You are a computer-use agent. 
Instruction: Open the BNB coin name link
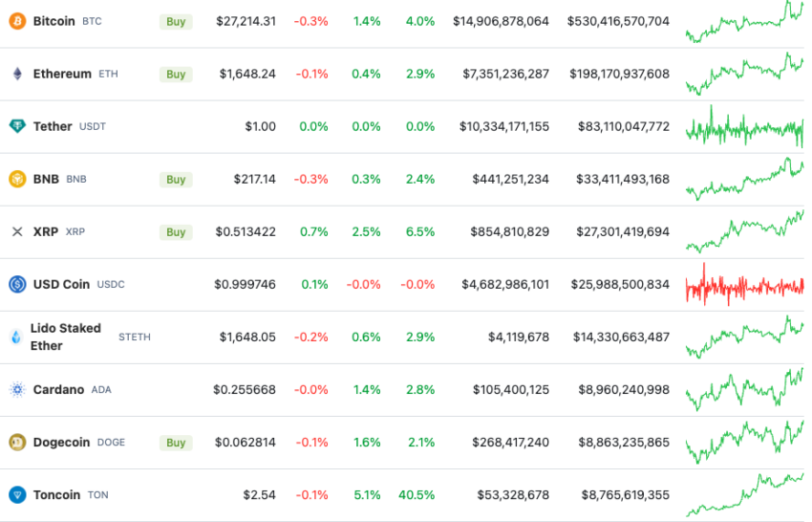46,180
